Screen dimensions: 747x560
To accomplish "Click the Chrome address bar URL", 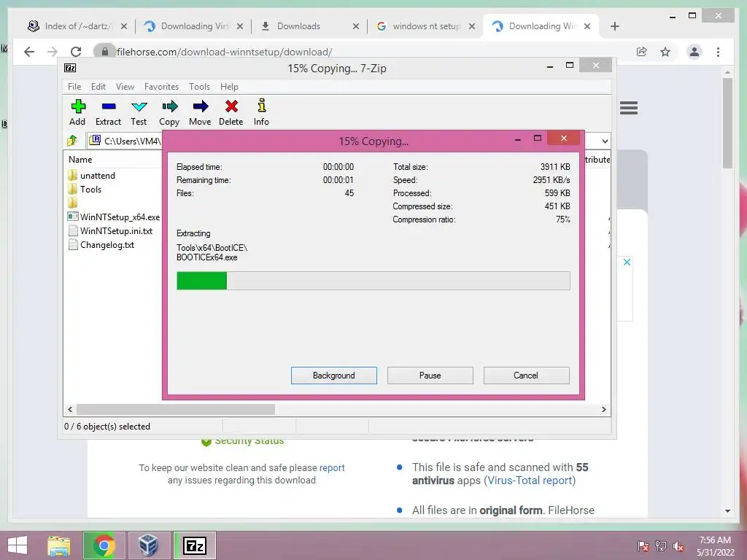I will click(x=225, y=52).
